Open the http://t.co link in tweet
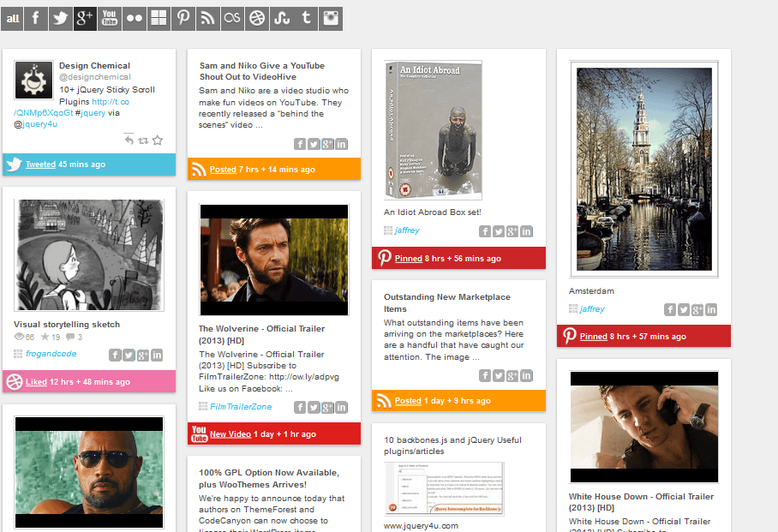The width and height of the screenshot is (778, 532). click(111, 101)
